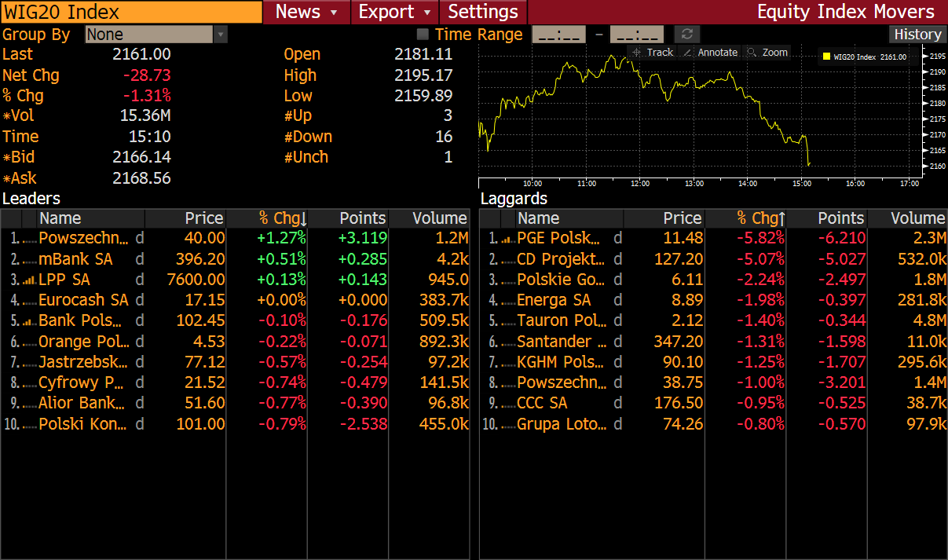Click the #Down count 16
The image size is (948, 560).
click(x=444, y=137)
